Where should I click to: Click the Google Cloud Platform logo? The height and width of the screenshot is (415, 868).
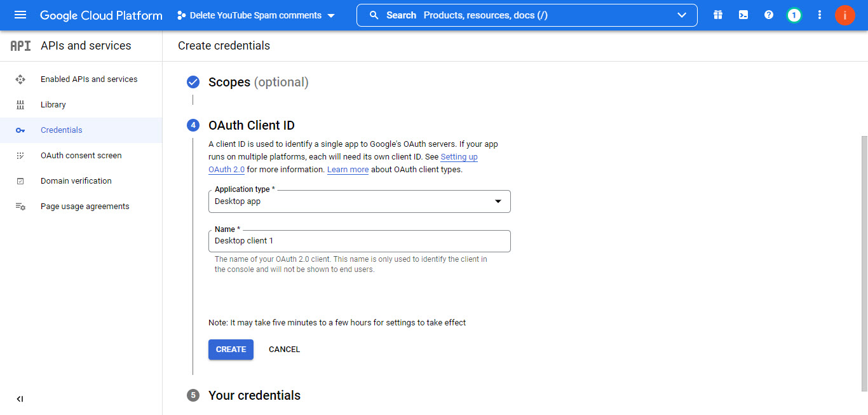coord(101,15)
